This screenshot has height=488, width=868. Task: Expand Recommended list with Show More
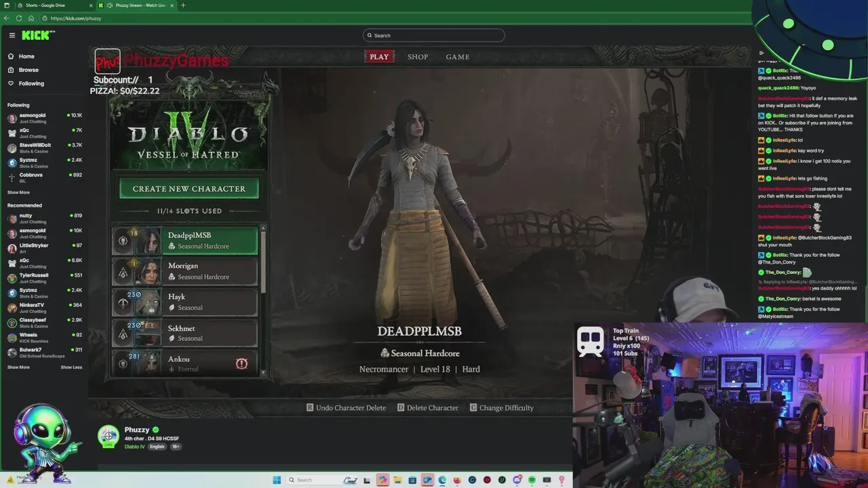point(18,367)
